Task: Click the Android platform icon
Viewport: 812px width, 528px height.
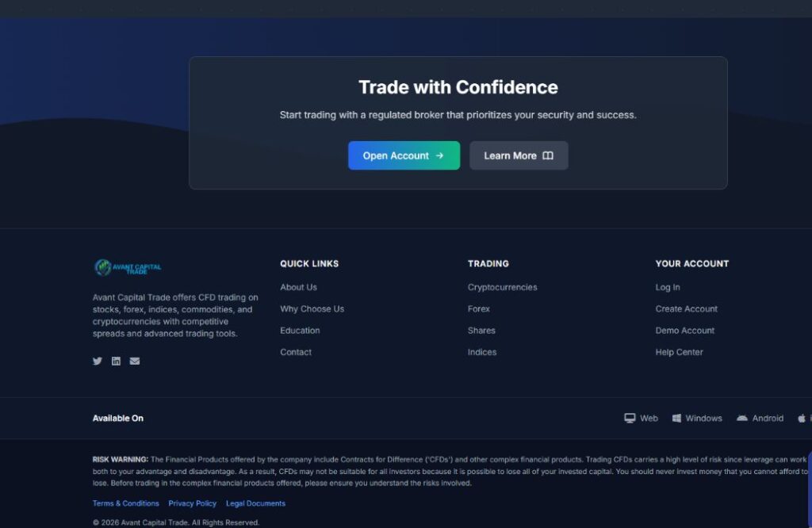Action: tap(742, 418)
